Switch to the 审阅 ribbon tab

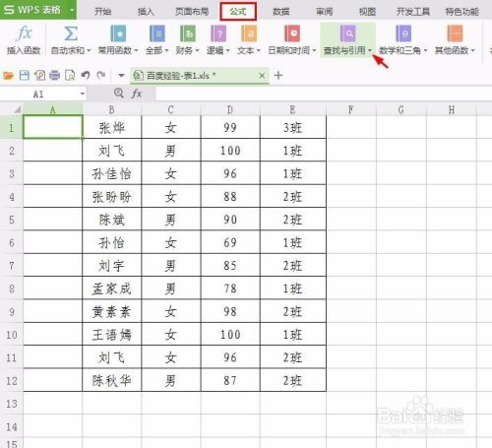(325, 12)
